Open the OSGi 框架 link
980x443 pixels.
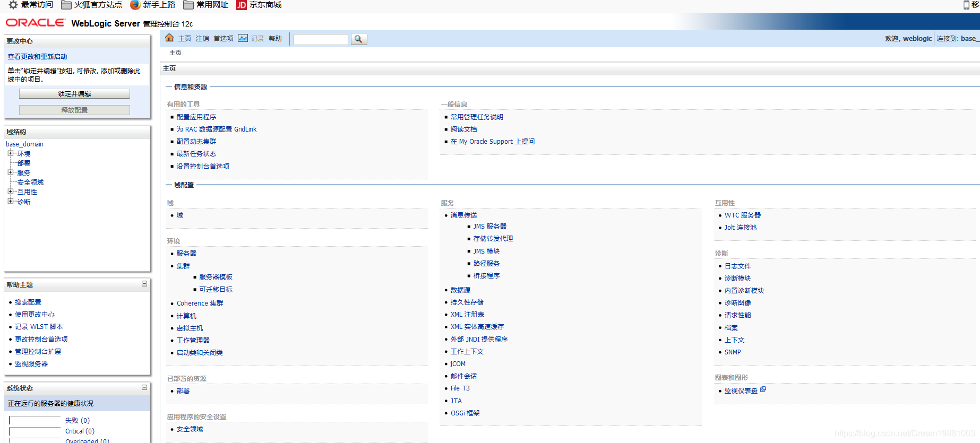tap(465, 413)
